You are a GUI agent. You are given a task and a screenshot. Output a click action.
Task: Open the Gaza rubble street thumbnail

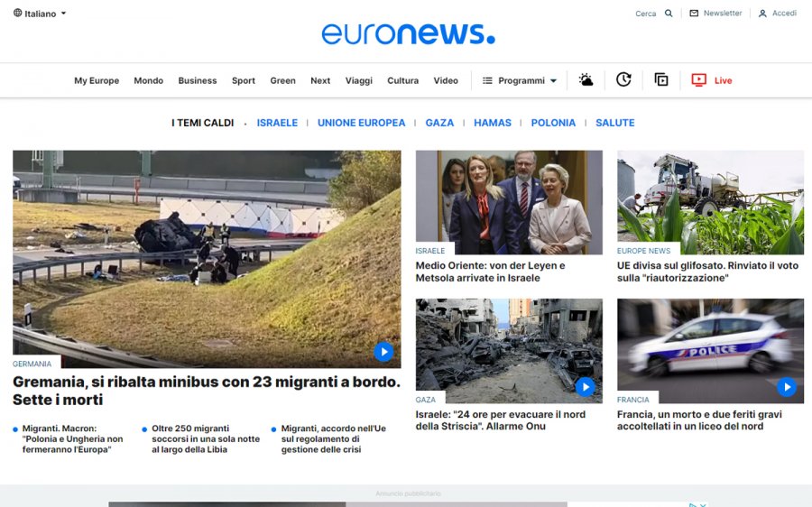[509, 351]
